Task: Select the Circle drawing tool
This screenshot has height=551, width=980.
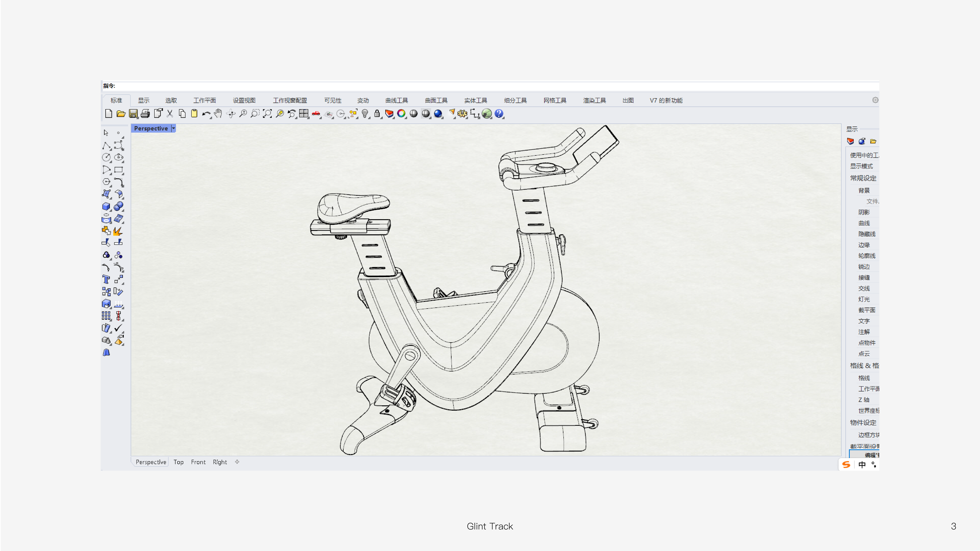Action: [107, 157]
